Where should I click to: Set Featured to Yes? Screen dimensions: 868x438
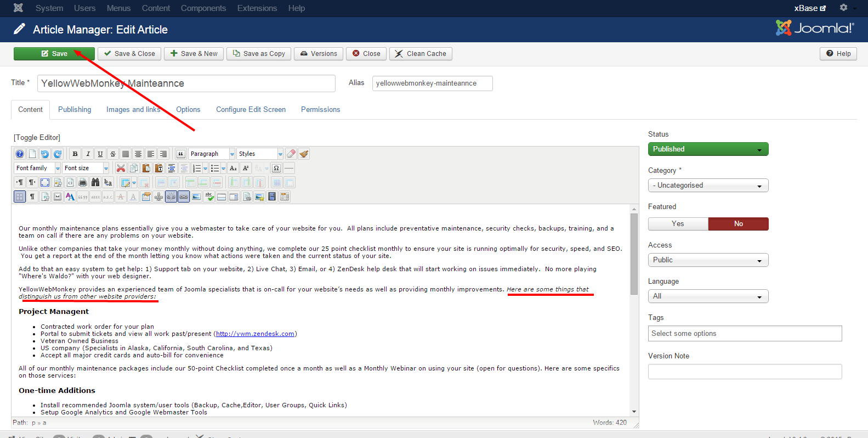tap(678, 224)
